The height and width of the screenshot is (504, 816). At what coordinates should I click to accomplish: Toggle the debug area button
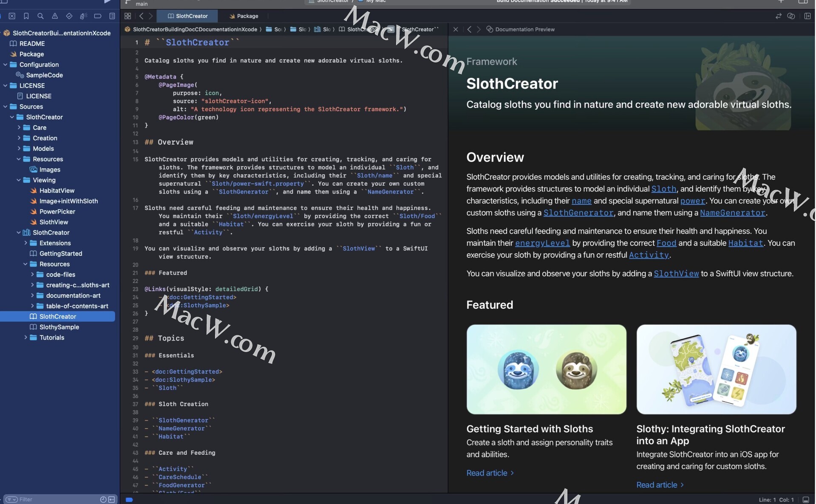pyautogui.click(x=806, y=500)
